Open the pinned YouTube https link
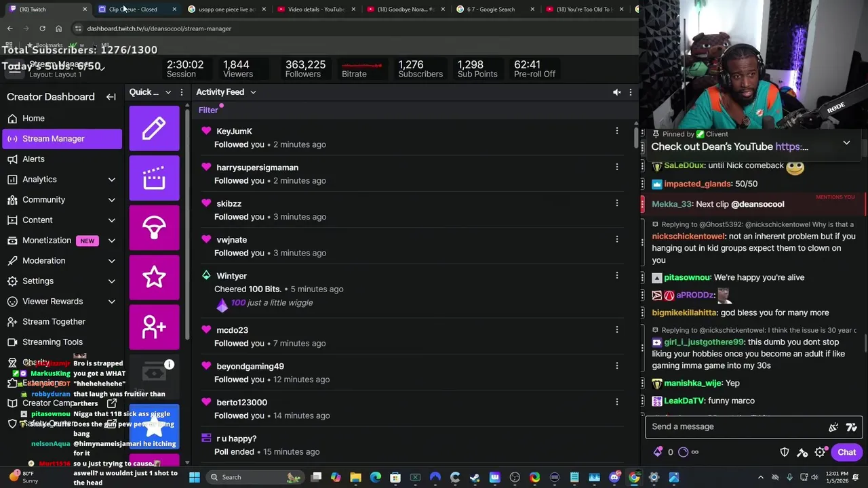Viewport: 868px width, 488px height. (x=791, y=146)
